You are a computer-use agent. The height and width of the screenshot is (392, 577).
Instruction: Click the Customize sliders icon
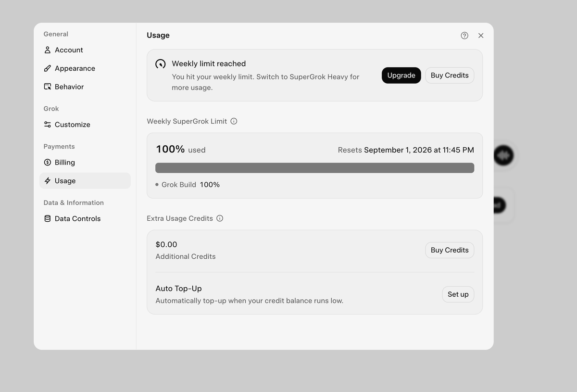[x=48, y=125]
